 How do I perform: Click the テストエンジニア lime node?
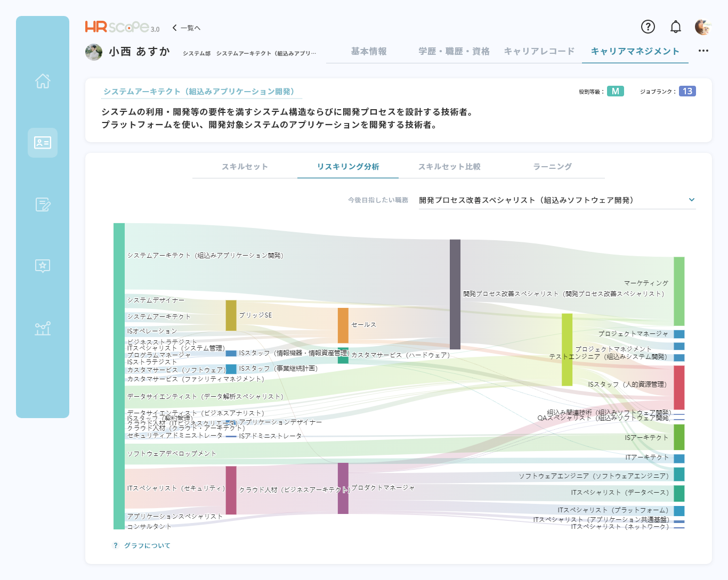pyautogui.click(x=567, y=349)
